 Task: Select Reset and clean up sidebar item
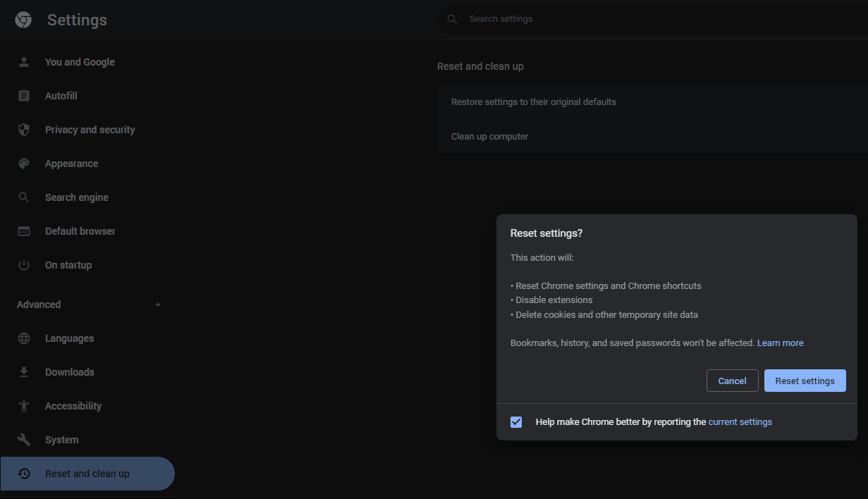87,474
